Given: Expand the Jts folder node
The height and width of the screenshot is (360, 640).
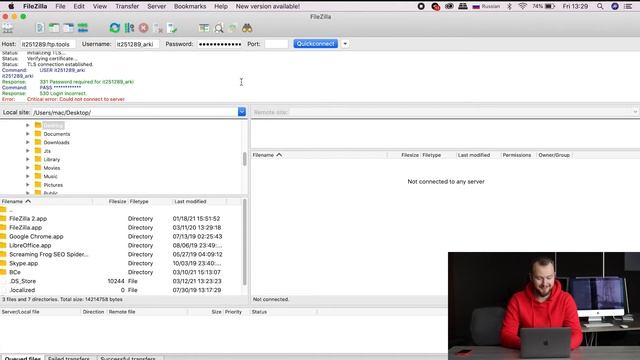Looking at the screenshot, I should (28, 151).
